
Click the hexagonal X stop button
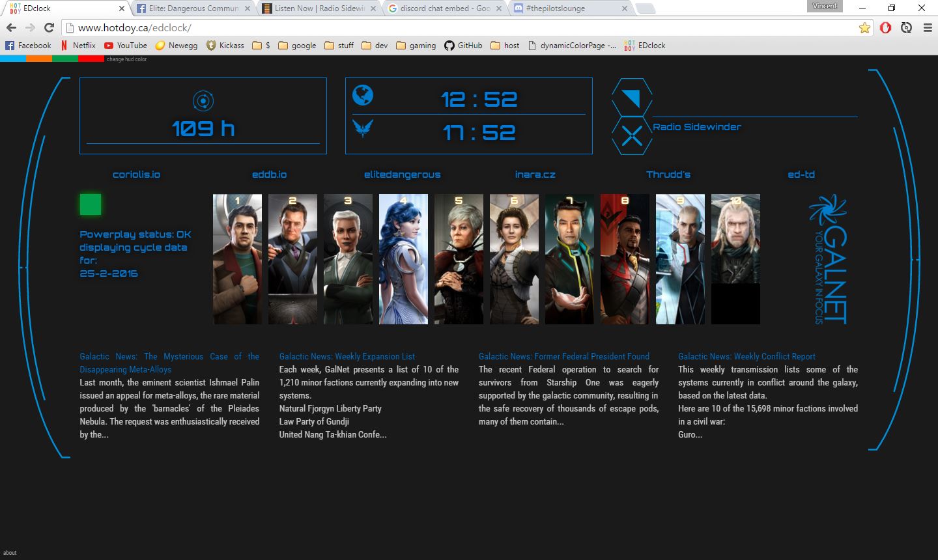[x=632, y=136]
